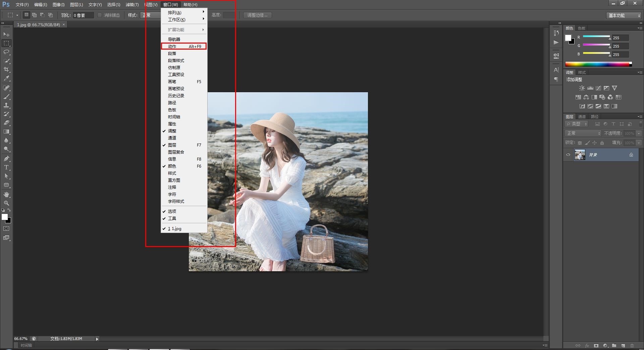Select the Pen tool

6,159
